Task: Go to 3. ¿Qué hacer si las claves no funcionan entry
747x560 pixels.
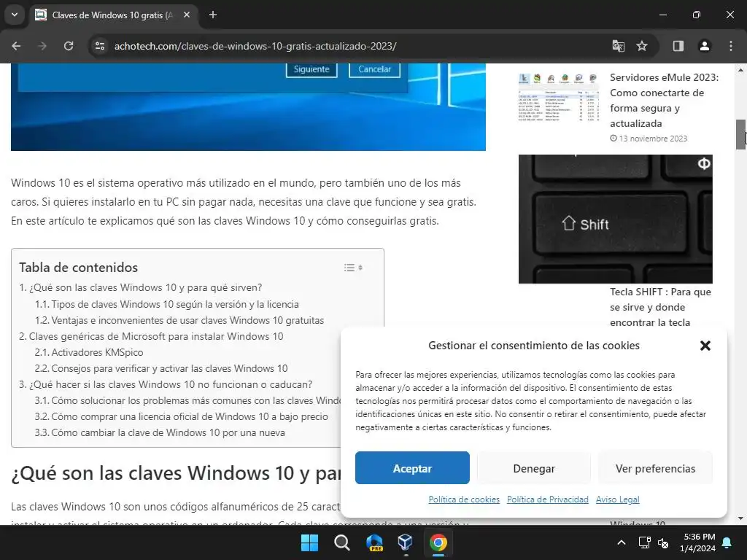Action: pyautogui.click(x=166, y=384)
